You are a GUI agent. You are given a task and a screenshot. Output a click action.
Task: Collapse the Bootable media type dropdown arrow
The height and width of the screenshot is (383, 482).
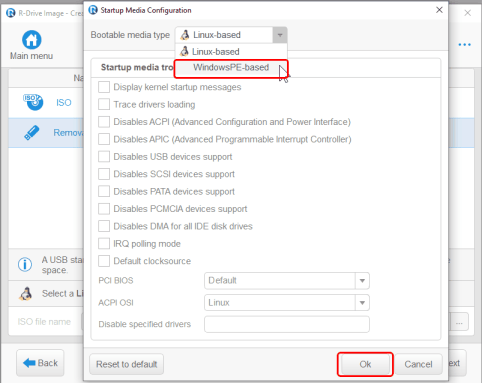280,35
